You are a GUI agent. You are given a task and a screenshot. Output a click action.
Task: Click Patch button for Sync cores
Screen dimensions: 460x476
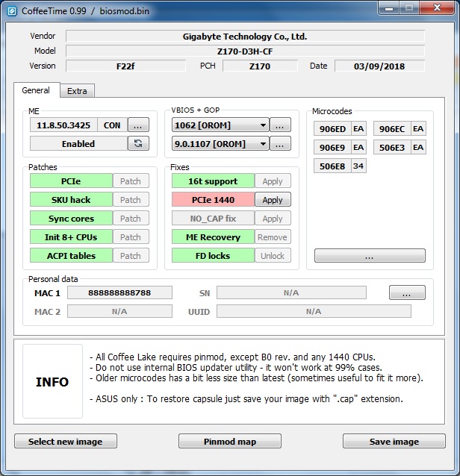[131, 219]
